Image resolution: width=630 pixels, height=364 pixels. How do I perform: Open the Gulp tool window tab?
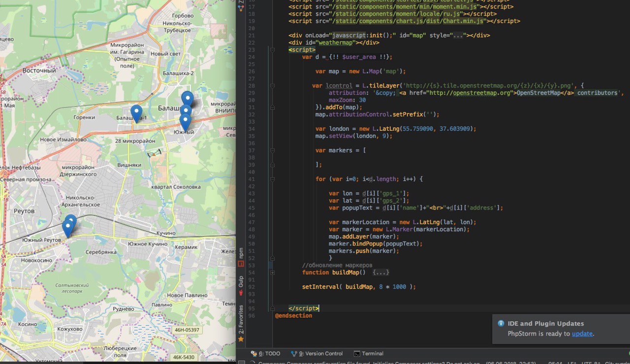[x=241, y=285]
